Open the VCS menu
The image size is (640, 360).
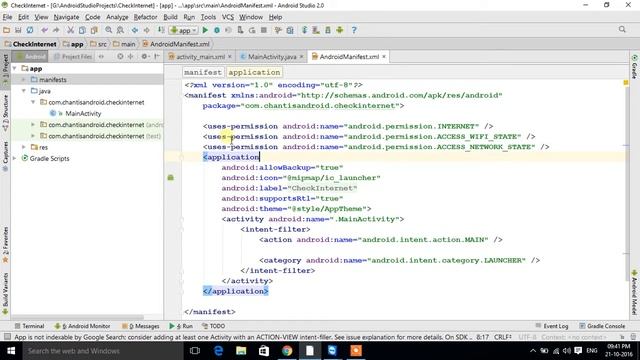(228, 17)
